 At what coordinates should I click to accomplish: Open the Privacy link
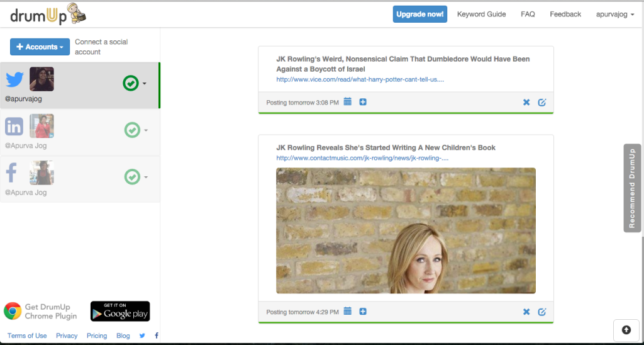(x=67, y=336)
